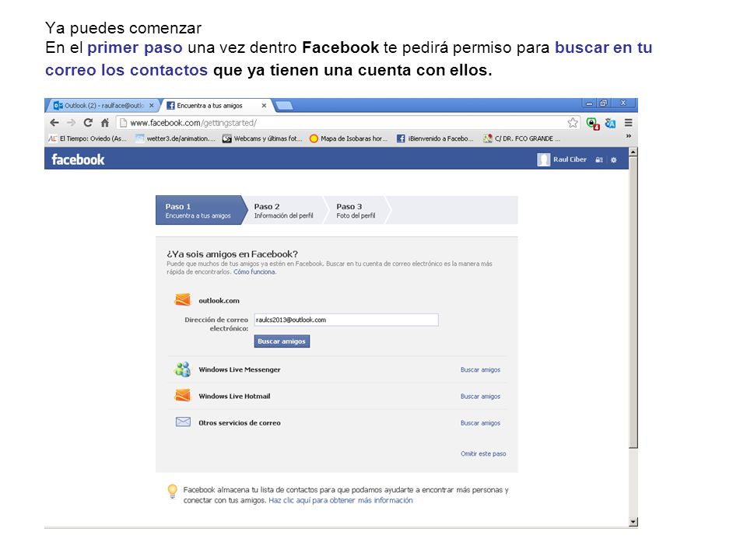Screen dimensions: 747x560
Task: Open Raul Ciber profile picture
Action: [544, 160]
